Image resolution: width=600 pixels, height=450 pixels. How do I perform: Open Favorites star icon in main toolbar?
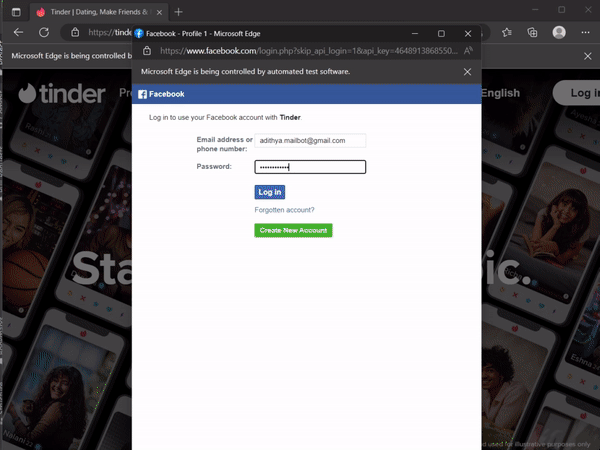pyautogui.click(x=507, y=33)
